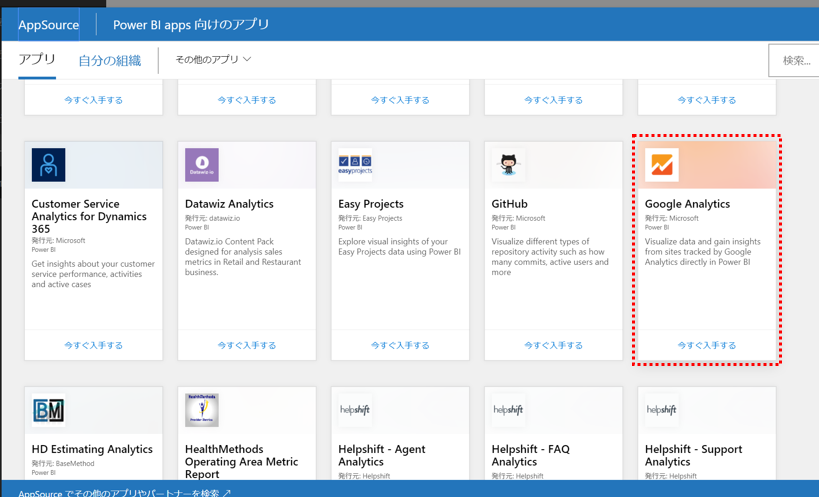819x497 pixels.
Task: Open the Helpshift - Support Analytics title
Action: coord(694,455)
